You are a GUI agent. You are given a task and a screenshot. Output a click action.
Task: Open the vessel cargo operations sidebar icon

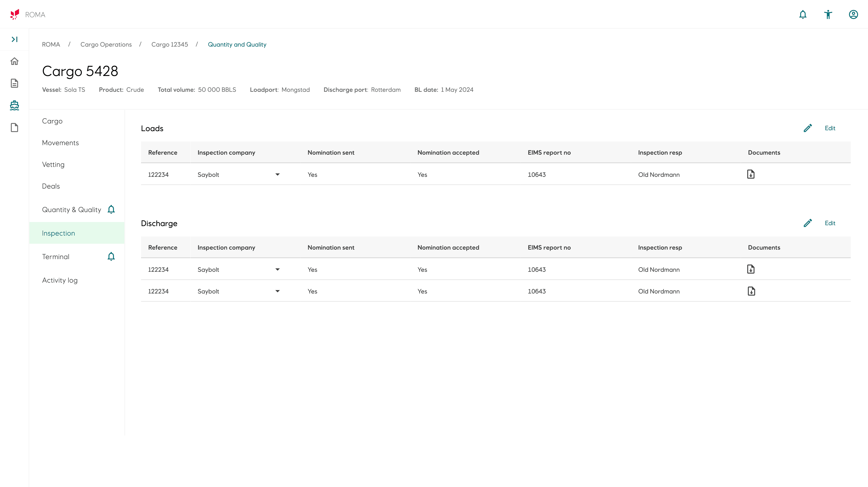14,106
